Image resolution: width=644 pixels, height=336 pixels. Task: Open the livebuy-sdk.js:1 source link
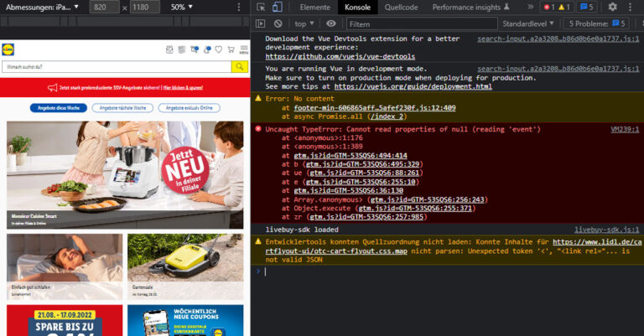(x=606, y=230)
